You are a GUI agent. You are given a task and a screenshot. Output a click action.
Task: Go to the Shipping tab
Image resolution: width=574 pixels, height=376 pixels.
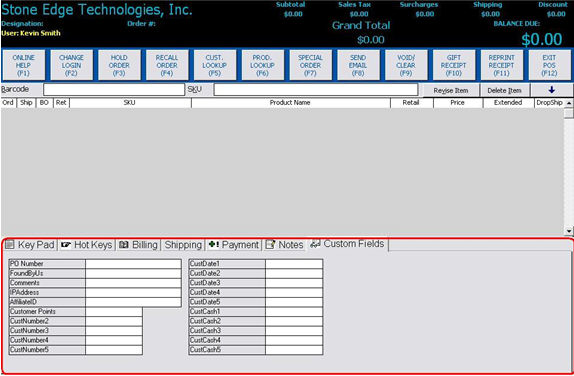tap(183, 245)
